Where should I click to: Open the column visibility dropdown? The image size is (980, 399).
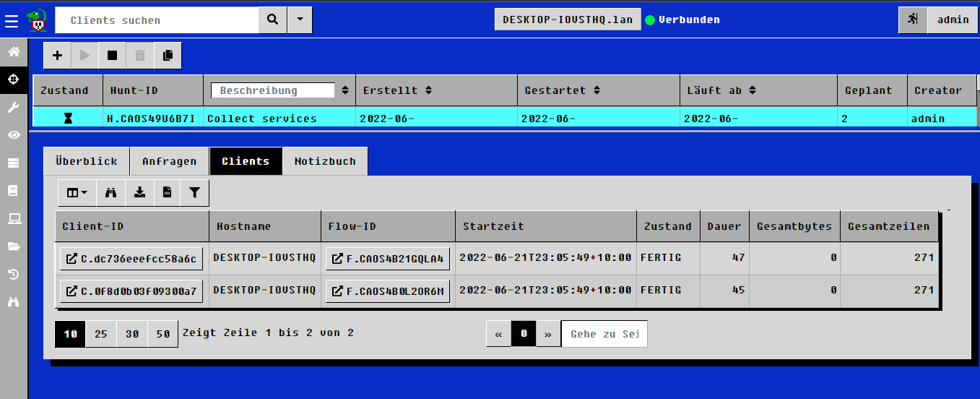(77, 193)
